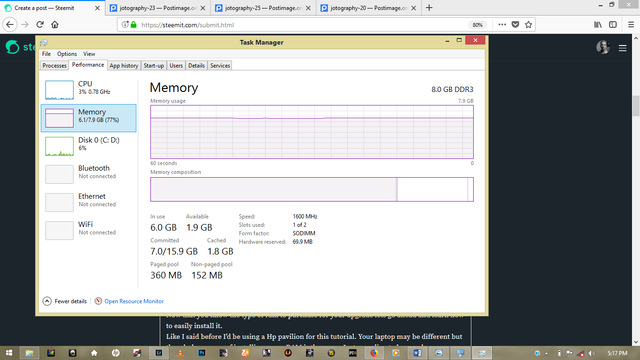The width and height of the screenshot is (640, 360).
Task: Open Lightroom from taskbar
Action: click(x=159, y=353)
